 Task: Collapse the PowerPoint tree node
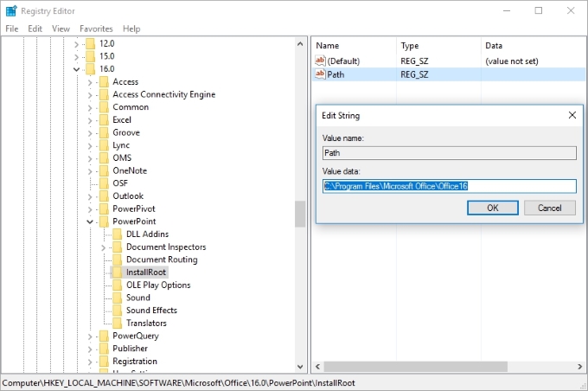[91, 221]
